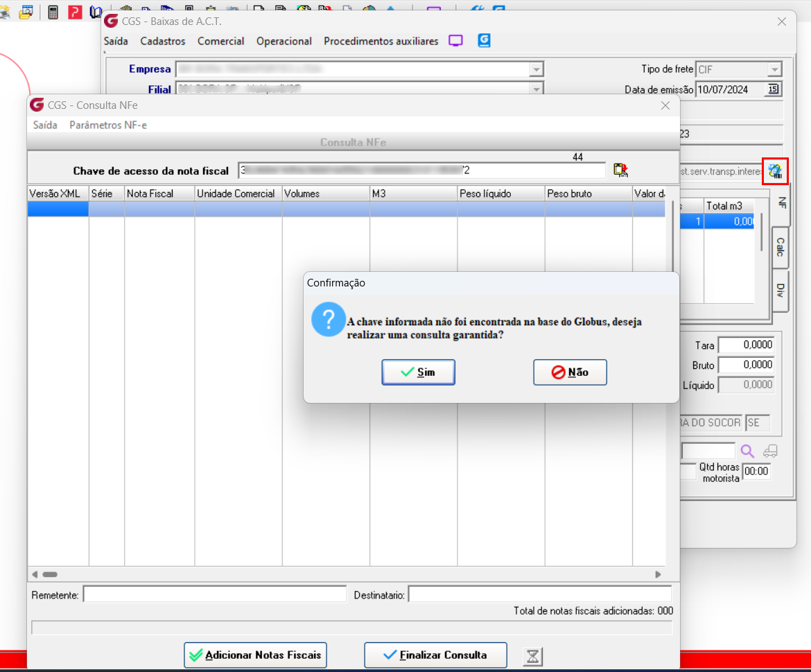Click the hourglass icon beside Finalizar Consulta
Viewport: 811px width, 672px height.
coord(533,657)
